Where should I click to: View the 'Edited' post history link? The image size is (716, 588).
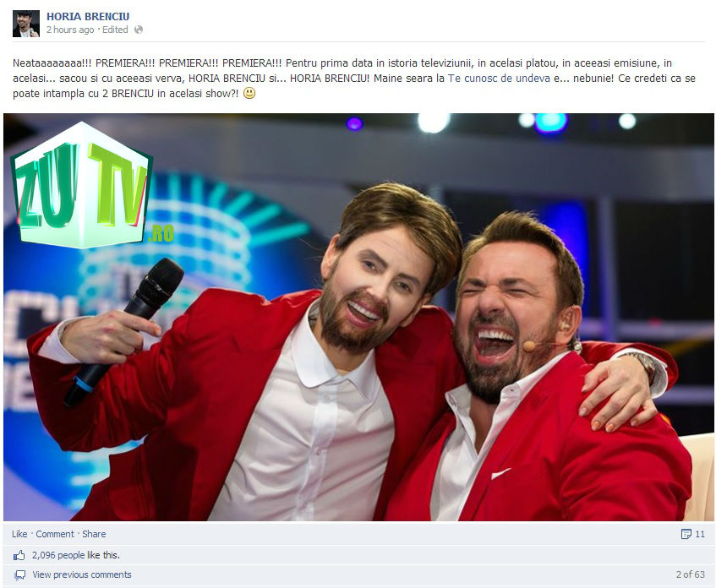(115, 30)
